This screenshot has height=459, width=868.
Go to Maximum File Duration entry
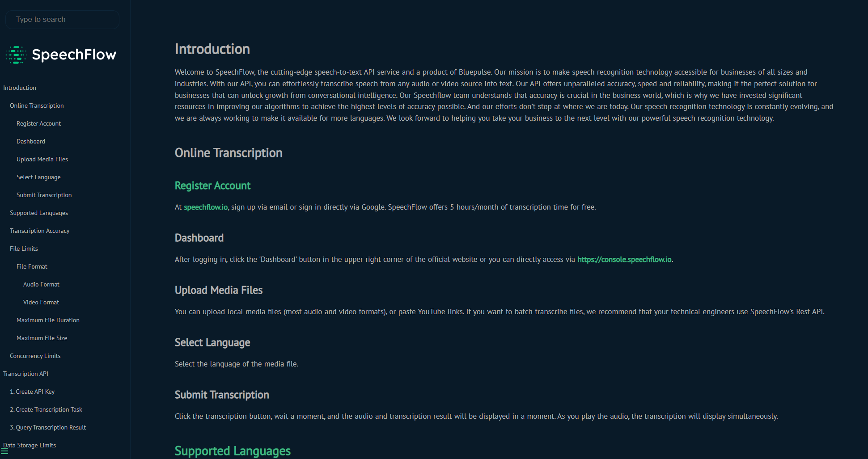click(48, 320)
